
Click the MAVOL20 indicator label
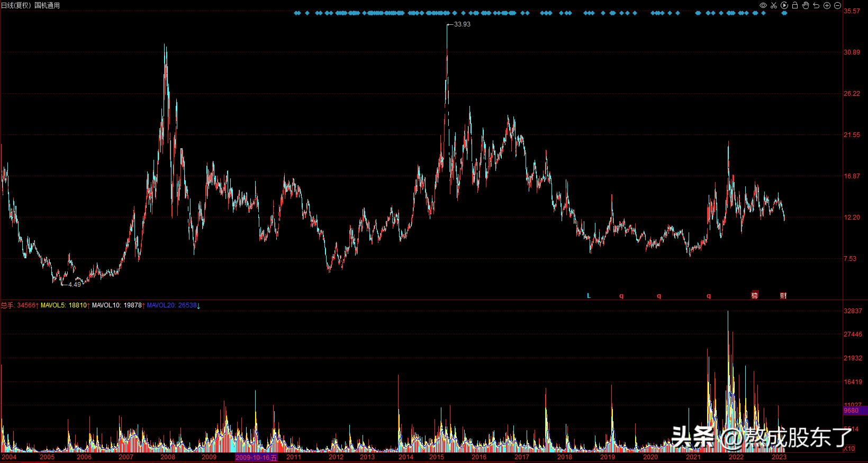click(162, 305)
